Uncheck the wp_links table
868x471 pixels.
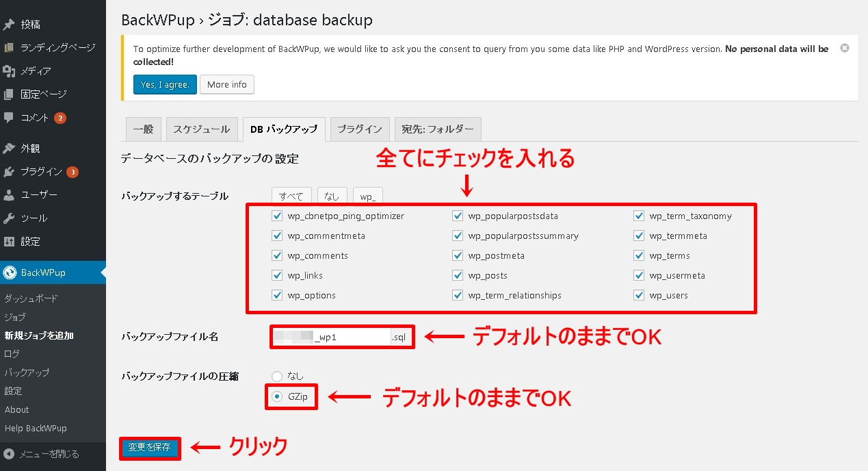pos(277,275)
